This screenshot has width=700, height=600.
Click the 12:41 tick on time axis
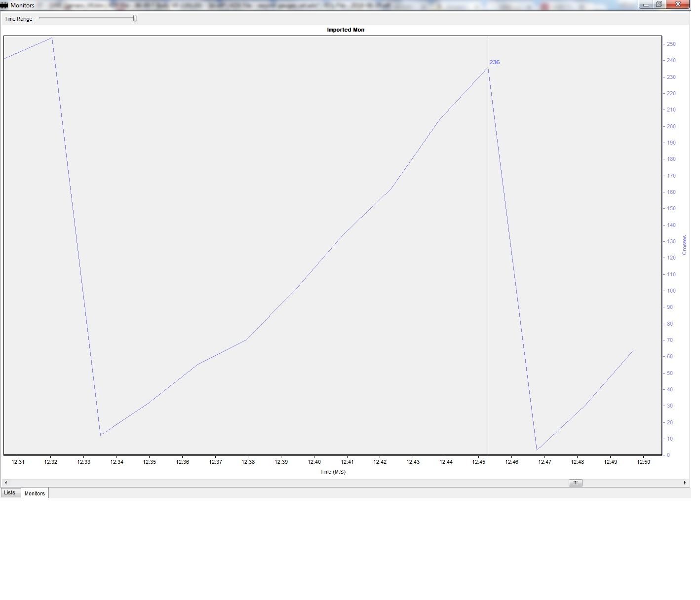(347, 462)
